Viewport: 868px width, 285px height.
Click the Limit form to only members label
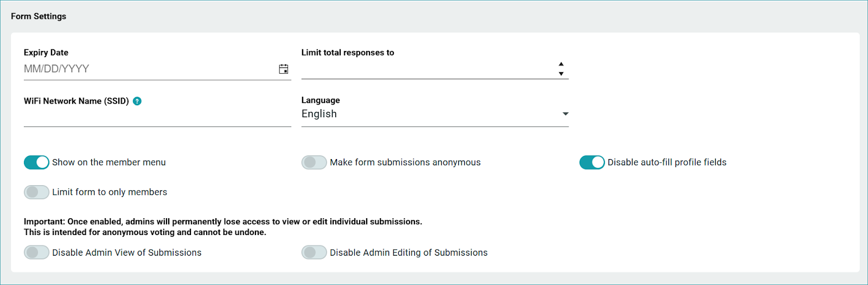[110, 192]
